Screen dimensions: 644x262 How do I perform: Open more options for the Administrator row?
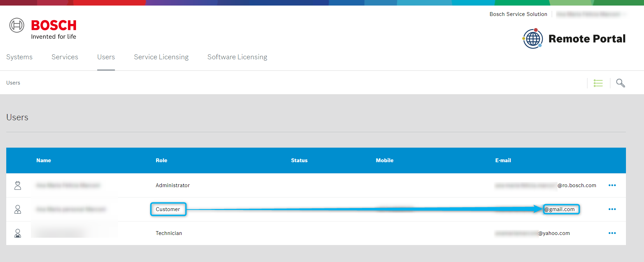[612, 185]
